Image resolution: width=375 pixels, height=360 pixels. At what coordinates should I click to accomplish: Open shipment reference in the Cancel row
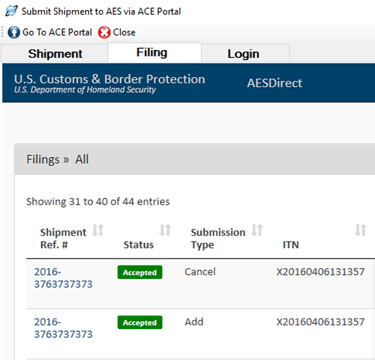pos(63,278)
